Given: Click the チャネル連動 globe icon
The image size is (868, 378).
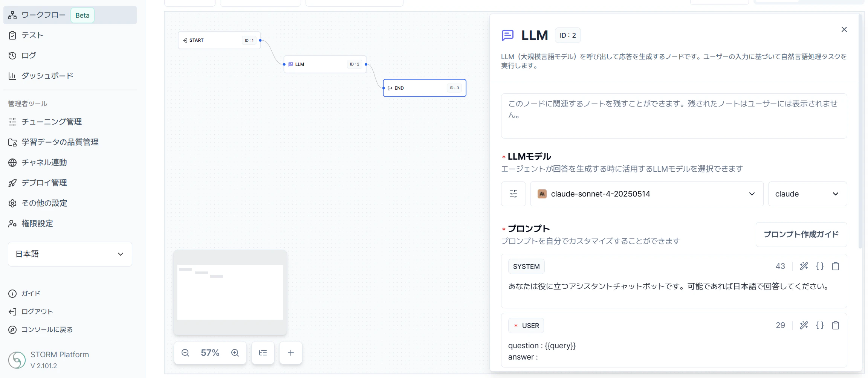Looking at the screenshot, I should (x=12, y=163).
